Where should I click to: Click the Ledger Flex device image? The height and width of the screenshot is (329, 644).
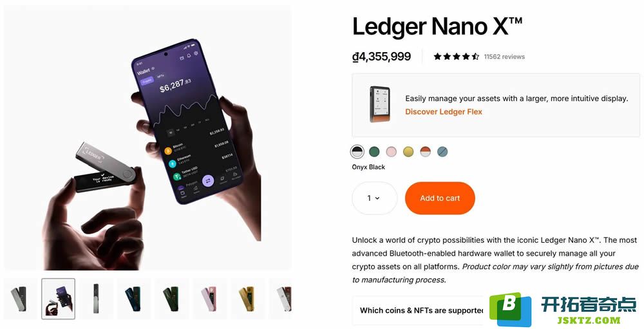pyautogui.click(x=379, y=104)
